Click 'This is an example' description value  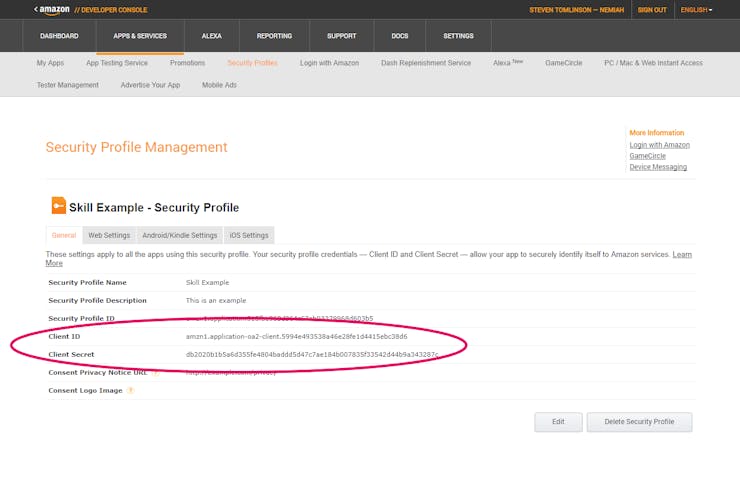click(x=216, y=300)
